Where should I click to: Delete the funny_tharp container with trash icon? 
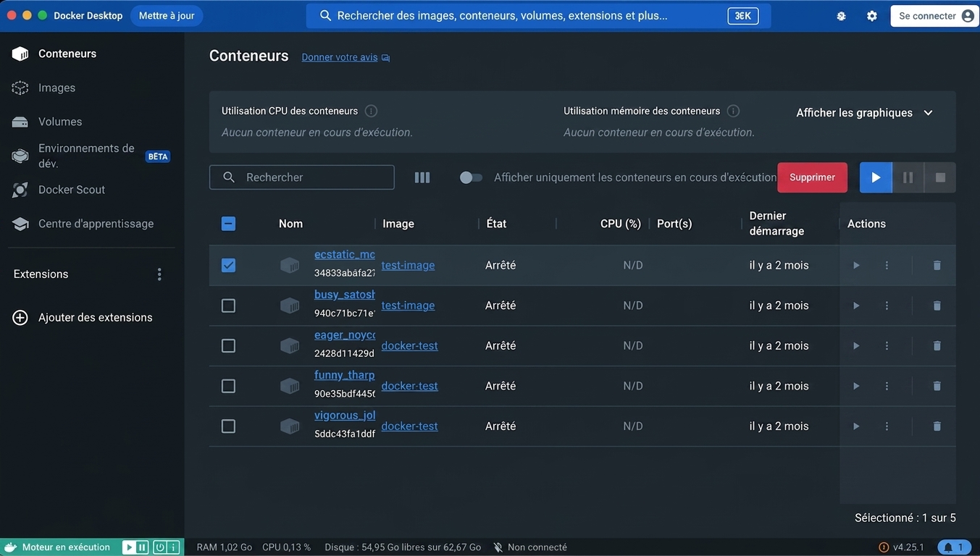tap(937, 386)
